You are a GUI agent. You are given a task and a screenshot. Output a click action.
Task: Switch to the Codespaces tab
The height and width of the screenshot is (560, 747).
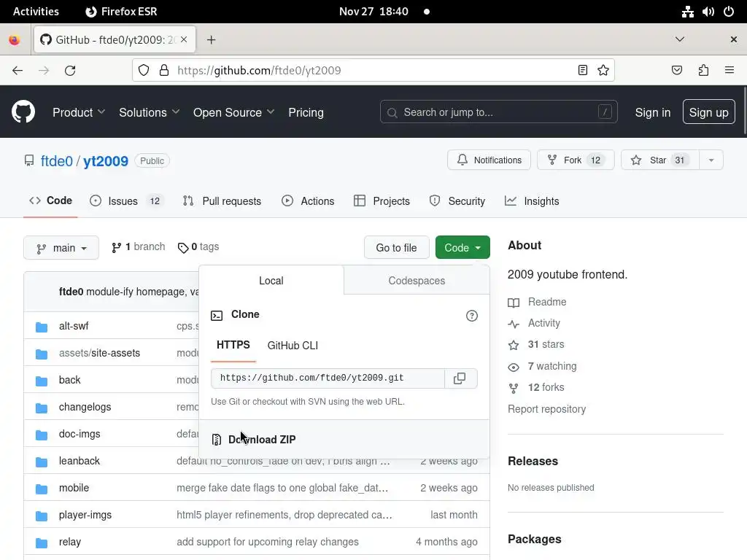point(417,281)
